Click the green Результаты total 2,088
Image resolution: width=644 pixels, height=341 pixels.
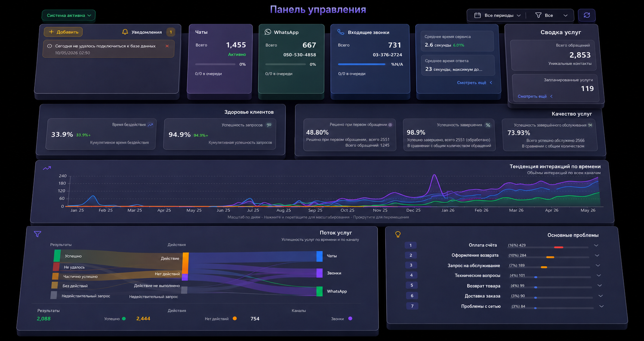tap(44, 319)
